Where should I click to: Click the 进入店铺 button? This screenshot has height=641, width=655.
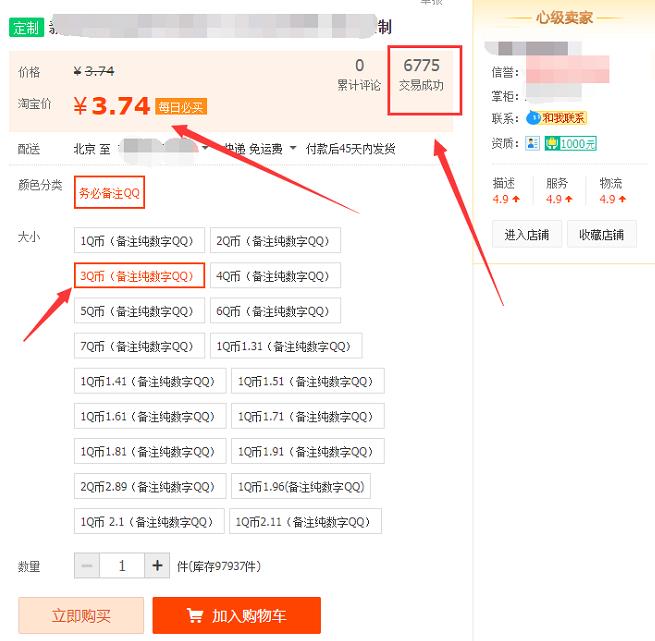[526, 234]
